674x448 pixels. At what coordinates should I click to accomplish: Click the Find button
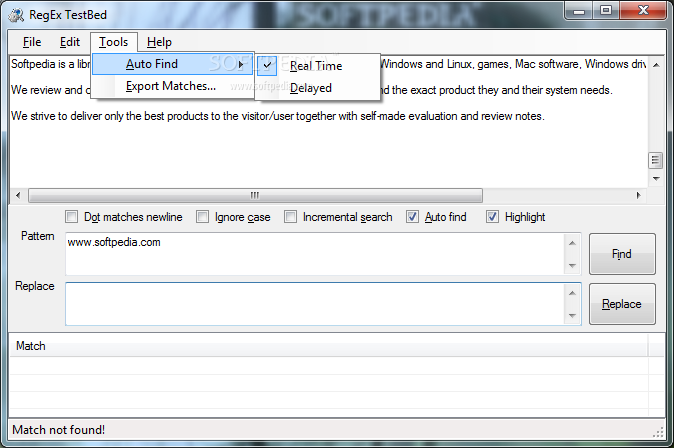(x=622, y=254)
